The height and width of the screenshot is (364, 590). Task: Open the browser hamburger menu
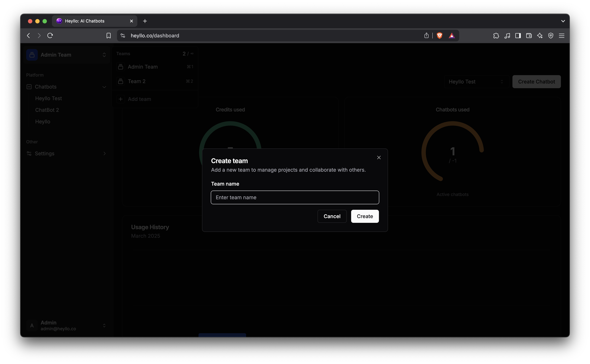pyautogui.click(x=561, y=36)
